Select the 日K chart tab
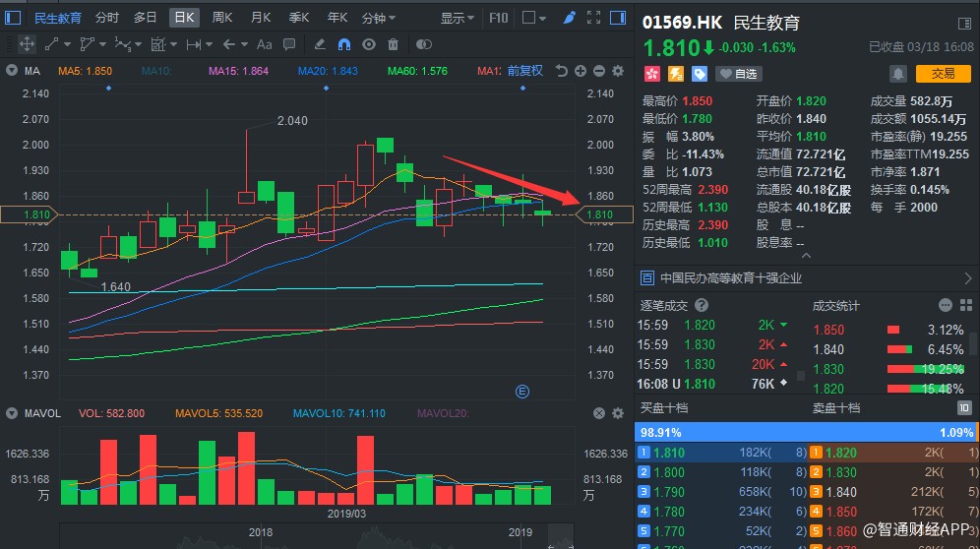Image resolution: width=980 pixels, height=549 pixels. pos(184,18)
